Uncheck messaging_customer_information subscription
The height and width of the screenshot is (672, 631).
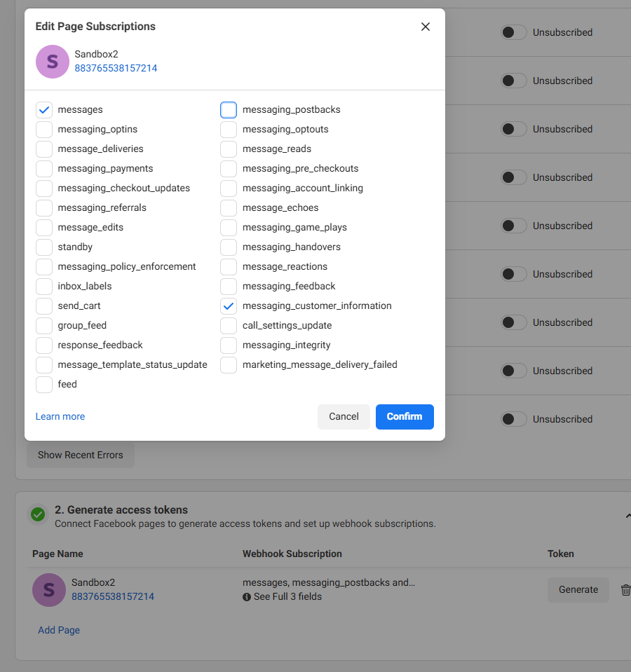[x=229, y=306]
